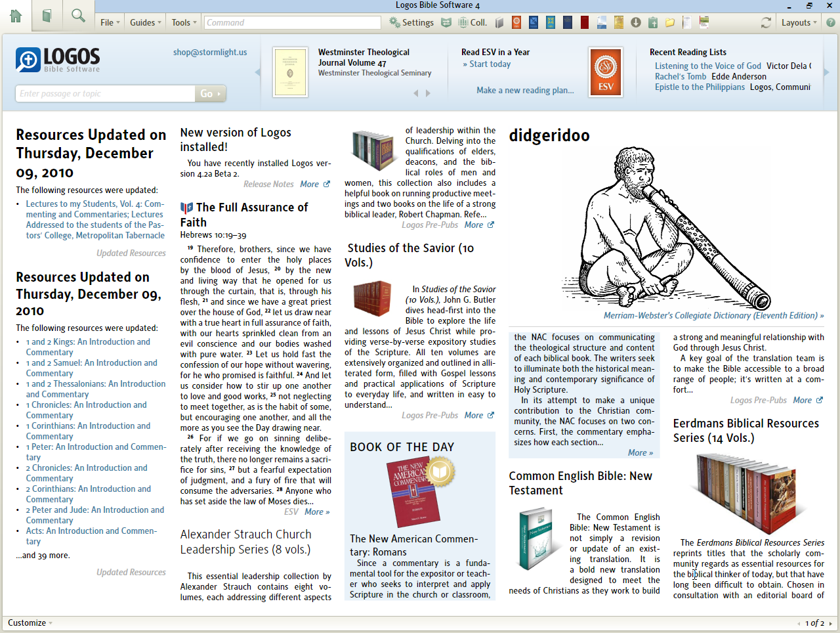
Task: Click the large orange ESV badge
Action: point(606,72)
